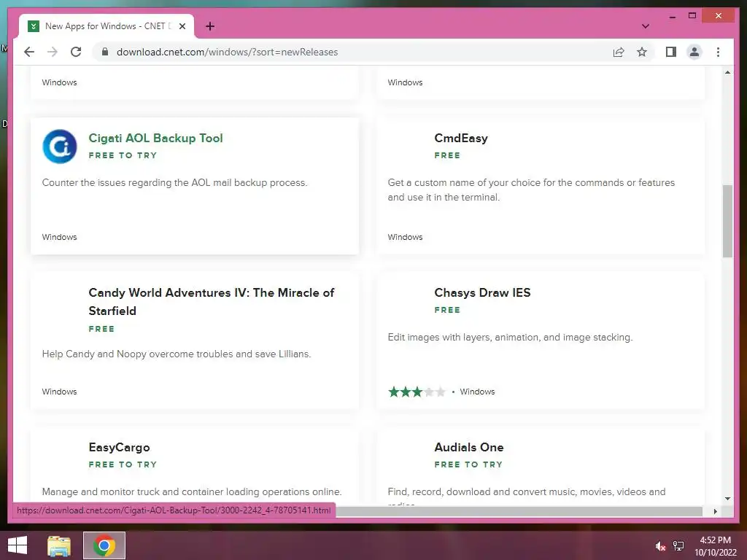Open Chrome three-dot menu

pos(718,52)
